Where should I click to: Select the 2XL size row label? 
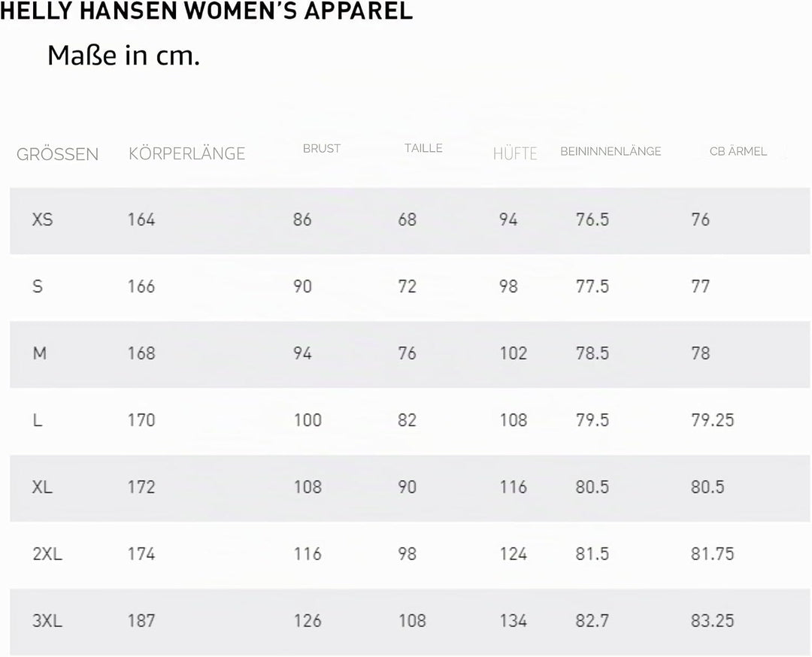pyautogui.click(x=47, y=553)
